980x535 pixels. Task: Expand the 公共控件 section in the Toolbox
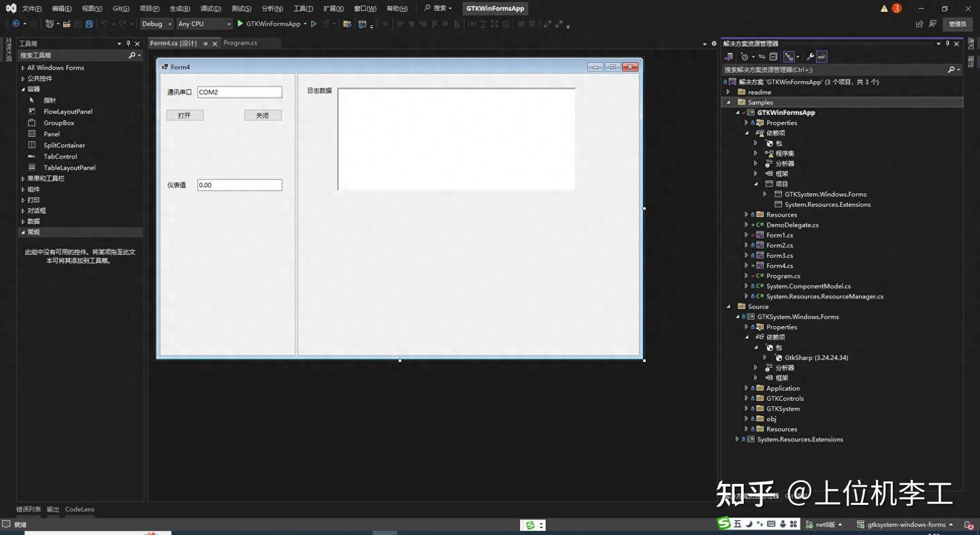click(x=23, y=78)
